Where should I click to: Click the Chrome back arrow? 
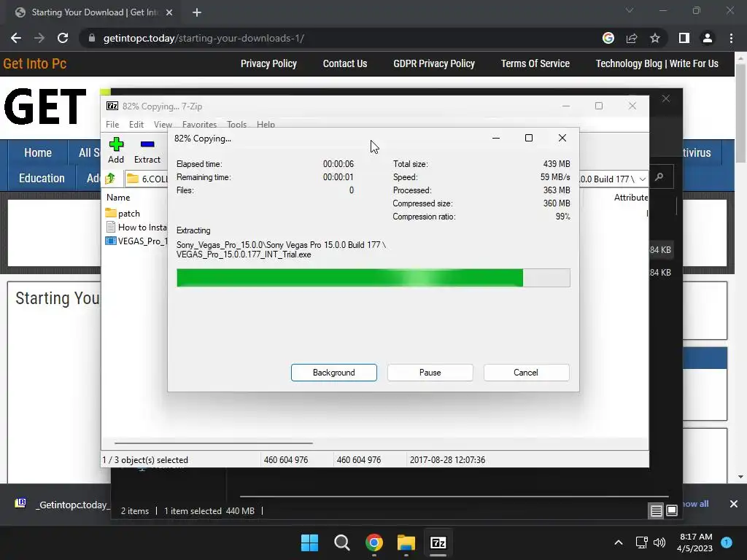click(16, 38)
